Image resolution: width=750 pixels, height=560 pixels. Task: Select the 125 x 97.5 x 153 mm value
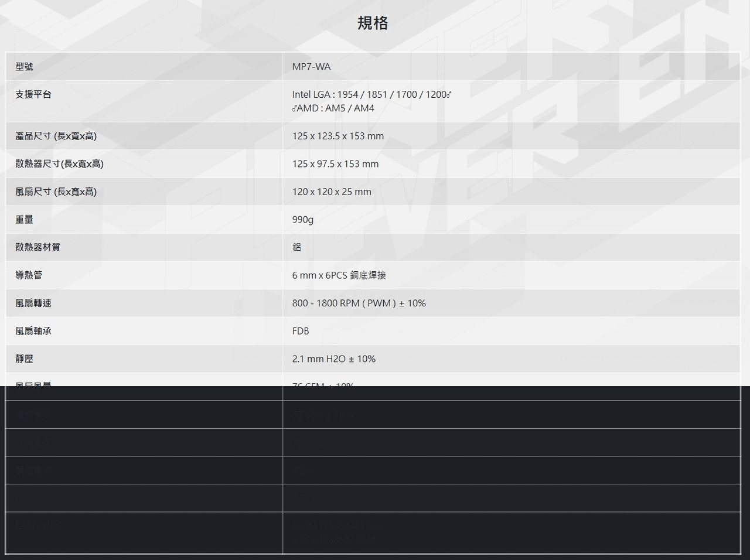[335, 164]
